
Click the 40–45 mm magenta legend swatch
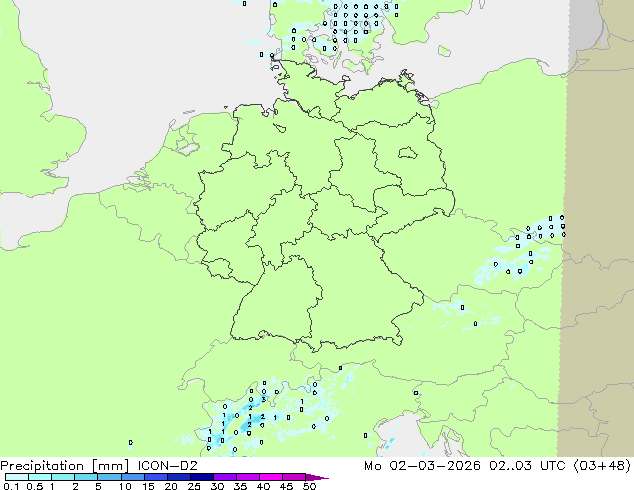(271, 477)
